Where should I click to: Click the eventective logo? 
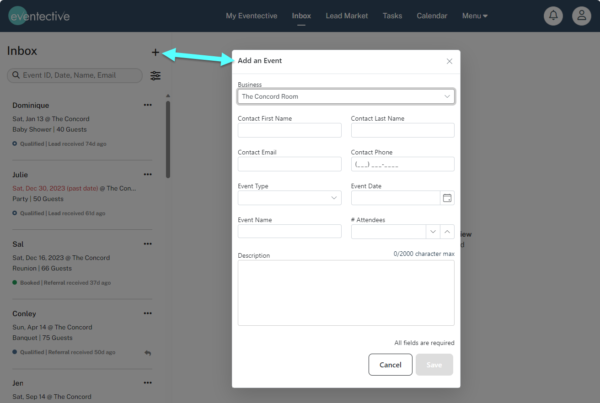coord(39,16)
